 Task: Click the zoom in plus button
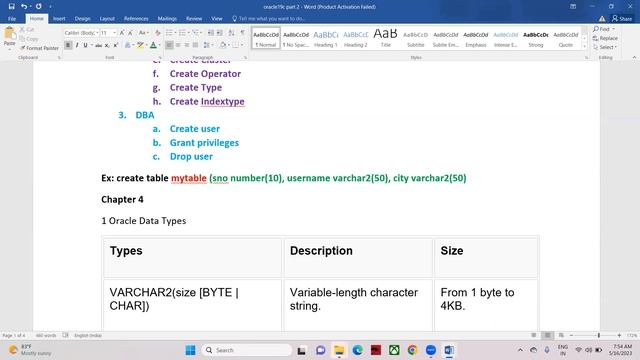pos(619,335)
